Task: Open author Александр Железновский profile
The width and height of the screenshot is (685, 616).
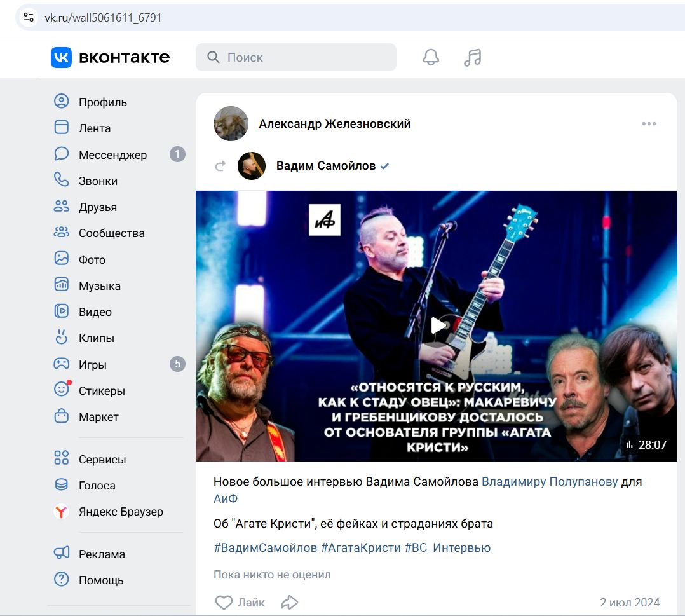Action: (x=335, y=124)
